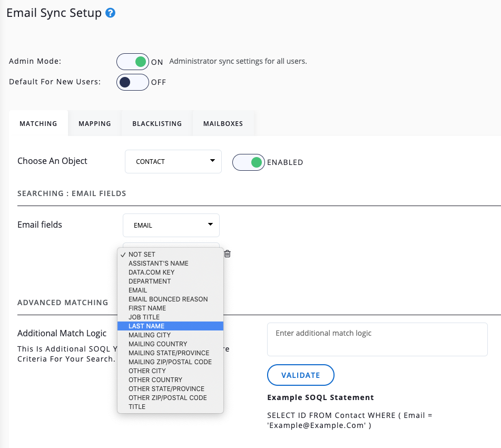The image size is (501, 448).
Task: Turn off Admin Mode toggle
Action: [132, 62]
